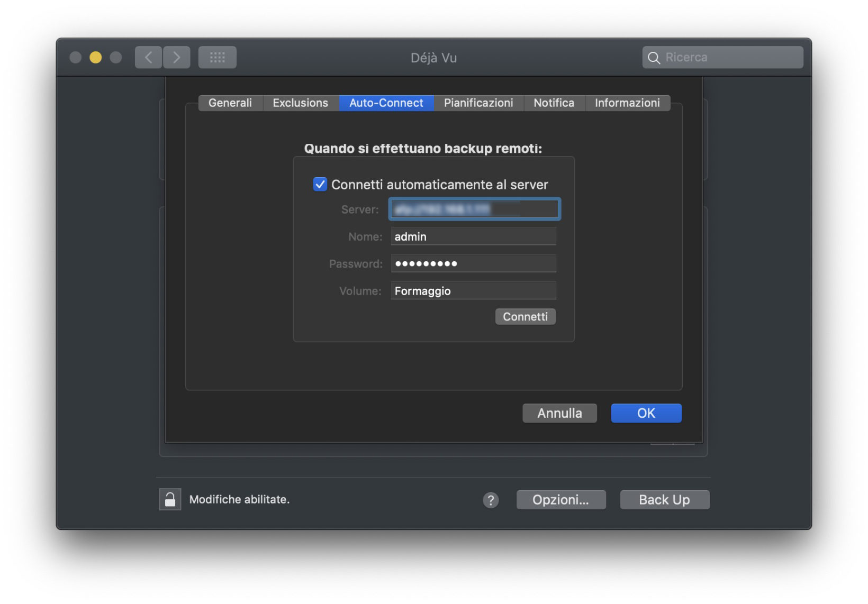Click the Nome: field label

pyautogui.click(x=365, y=237)
